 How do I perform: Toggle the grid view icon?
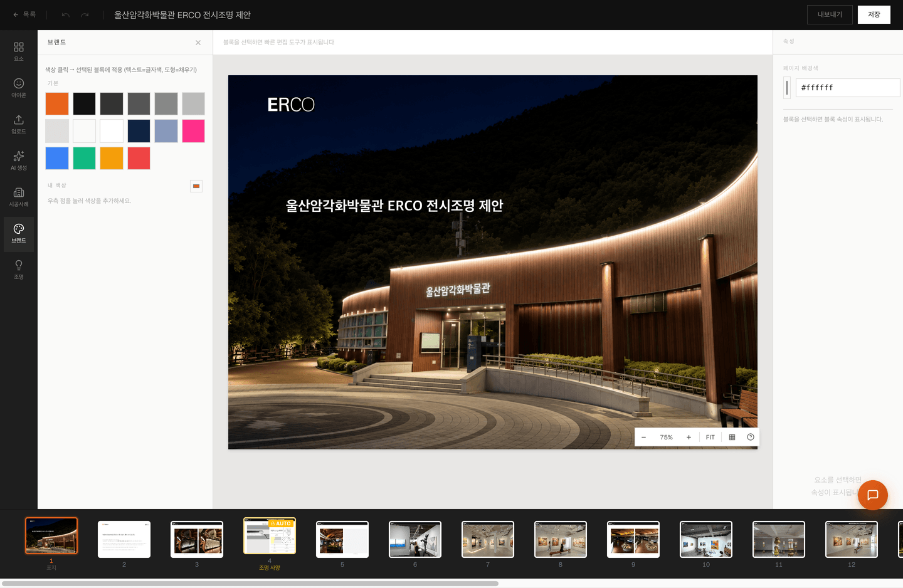pos(732,438)
